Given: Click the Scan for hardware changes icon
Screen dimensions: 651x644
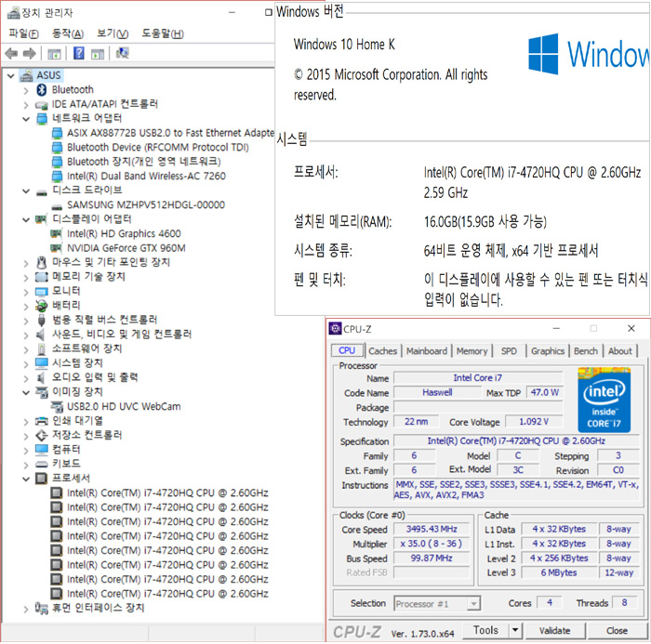Looking at the screenshot, I should 122,53.
